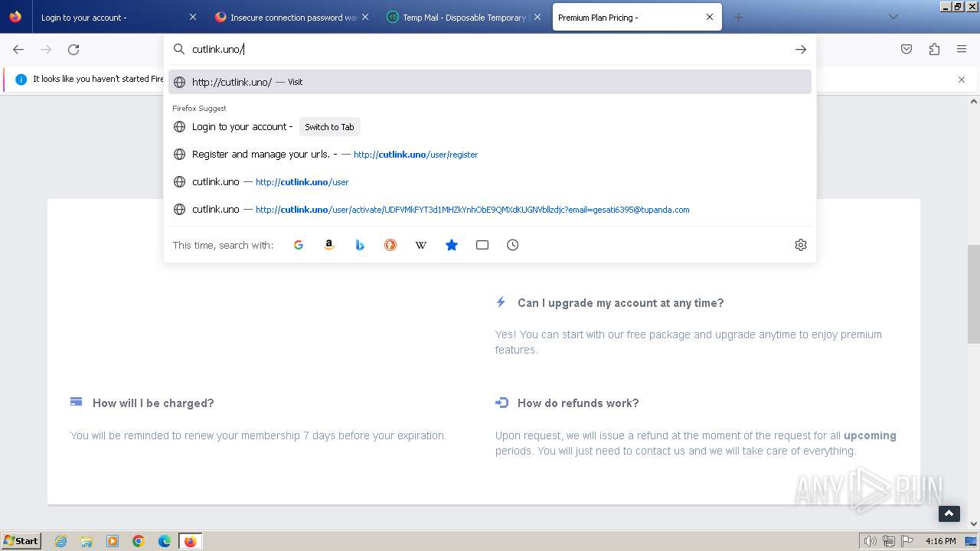Choose Register and manage your urls suggestion
980x551 pixels.
[x=490, y=155]
